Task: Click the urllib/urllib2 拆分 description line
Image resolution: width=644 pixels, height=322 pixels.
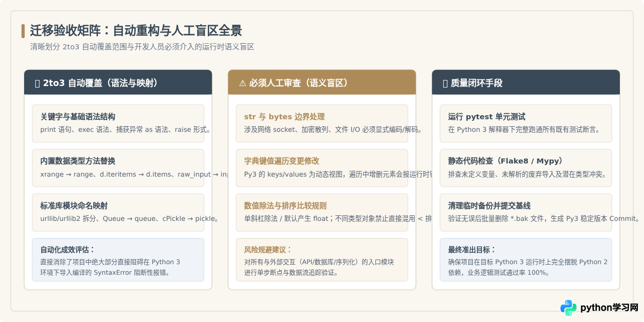Action: pos(130,218)
